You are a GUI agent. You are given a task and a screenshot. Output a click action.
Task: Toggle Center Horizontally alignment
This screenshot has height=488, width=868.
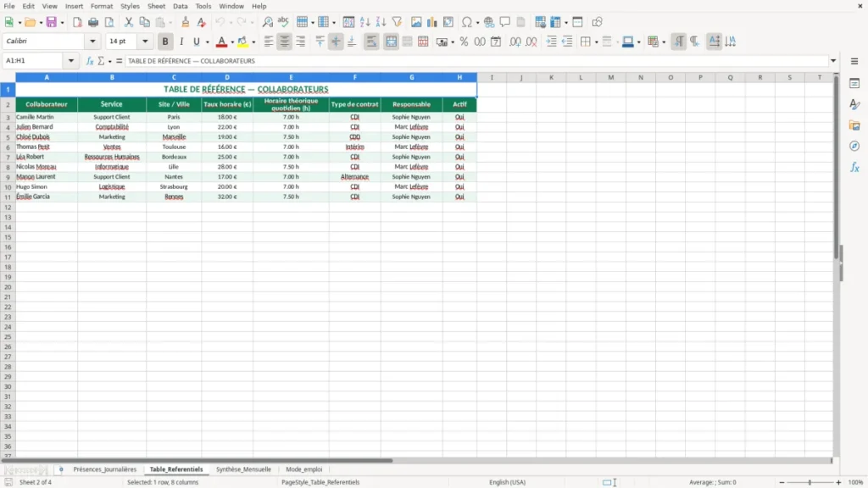point(285,42)
